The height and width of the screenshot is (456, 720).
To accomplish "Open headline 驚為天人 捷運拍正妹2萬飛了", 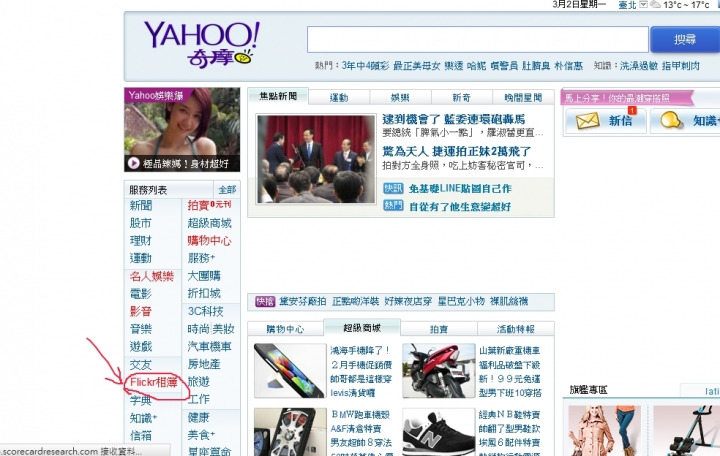I will [456, 151].
